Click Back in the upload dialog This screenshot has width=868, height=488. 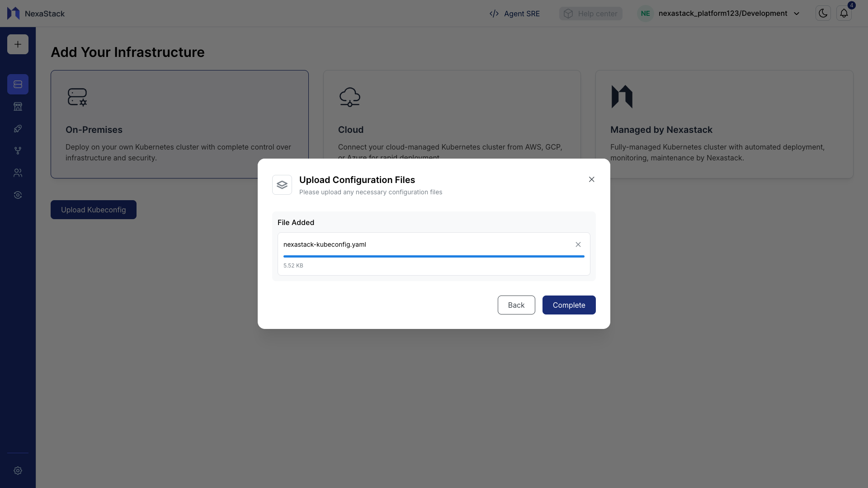pos(516,305)
